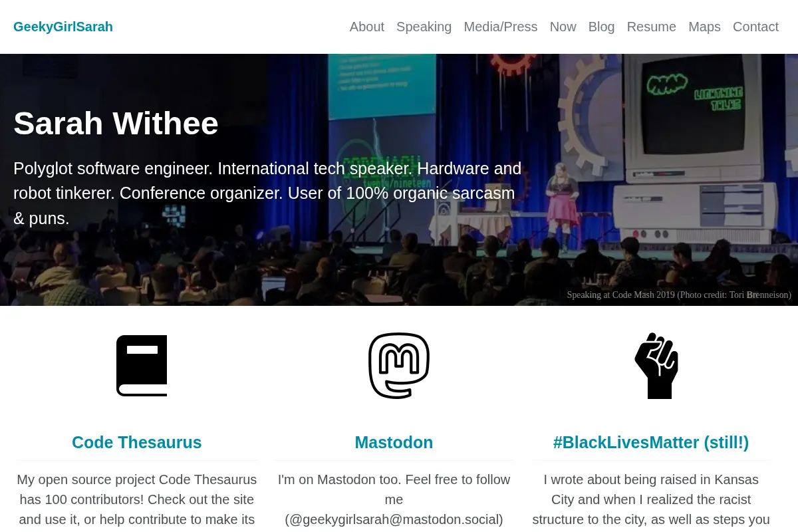Click the Code Thesaurus description paragraph
The width and height of the screenshot is (798, 532).
pos(137,500)
